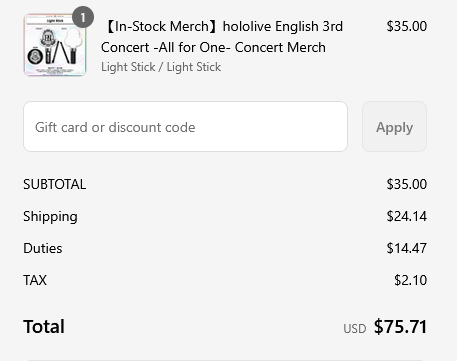Image resolution: width=457 pixels, height=361 pixels.
Task: Click the Total label
Action: pyautogui.click(x=44, y=326)
